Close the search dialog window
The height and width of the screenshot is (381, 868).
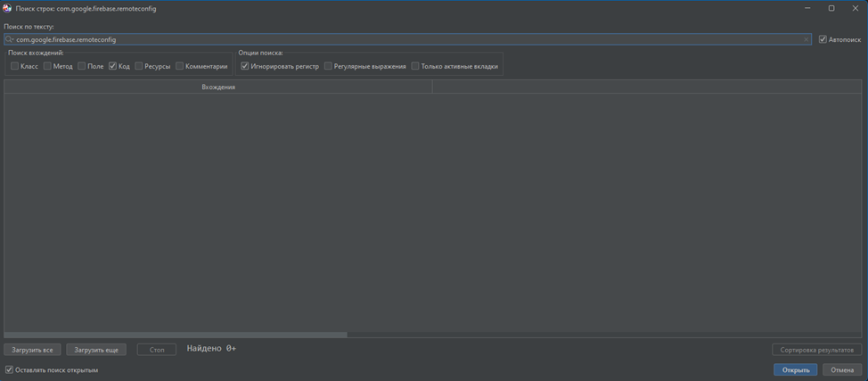856,8
